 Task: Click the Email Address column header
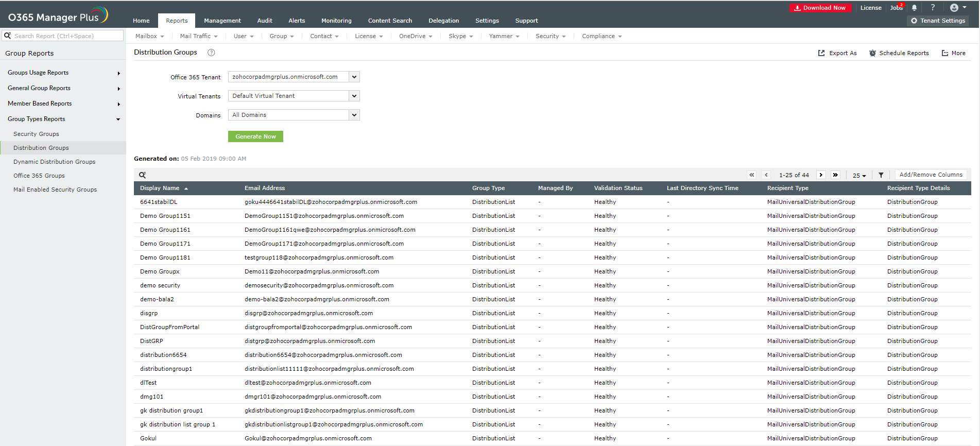tap(265, 188)
